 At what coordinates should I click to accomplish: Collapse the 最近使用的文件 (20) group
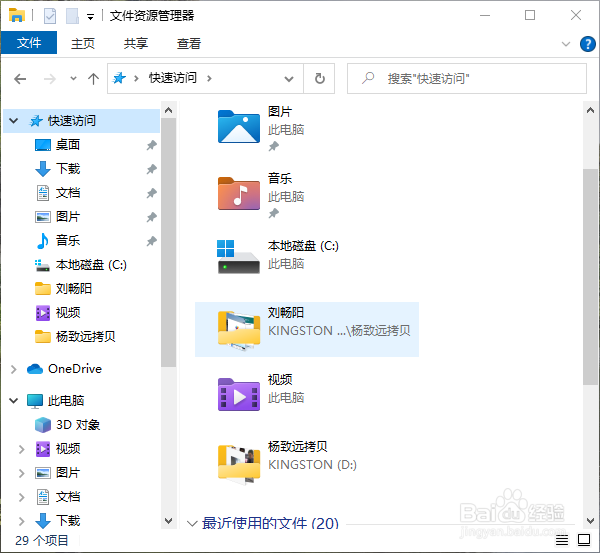pyautogui.click(x=192, y=523)
